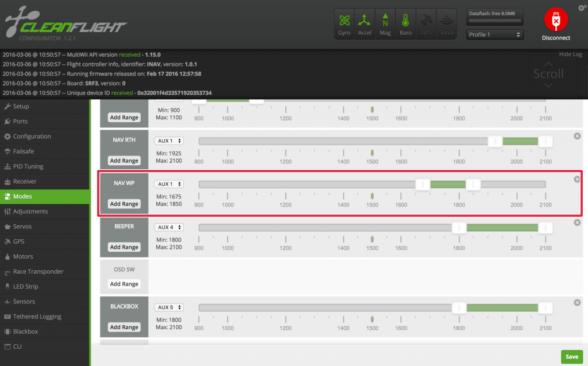Remove the NAV RTH range
Image resolution: width=588 pixels, height=366 pixels.
pyautogui.click(x=577, y=136)
